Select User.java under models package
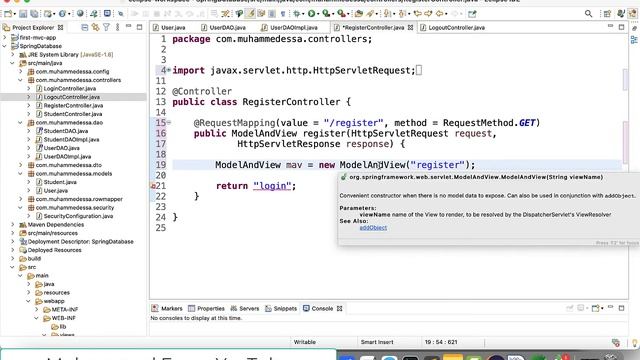640x360 pixels. tap(56, 191)
